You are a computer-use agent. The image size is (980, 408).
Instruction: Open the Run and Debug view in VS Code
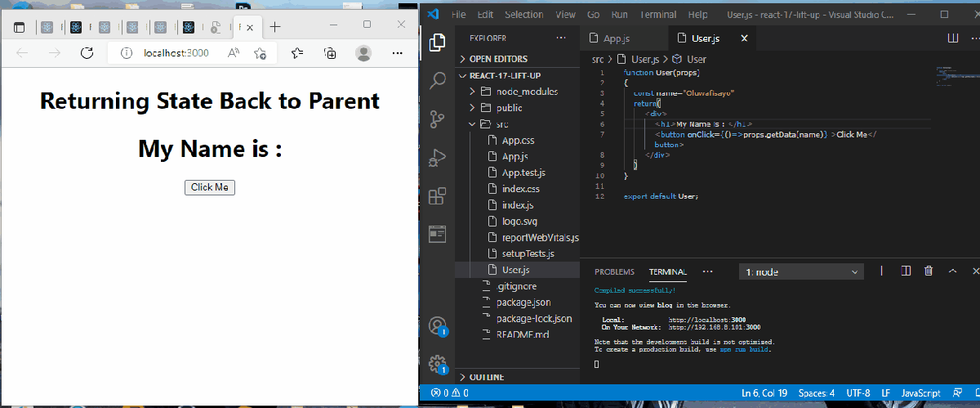[x=438, y=157]
